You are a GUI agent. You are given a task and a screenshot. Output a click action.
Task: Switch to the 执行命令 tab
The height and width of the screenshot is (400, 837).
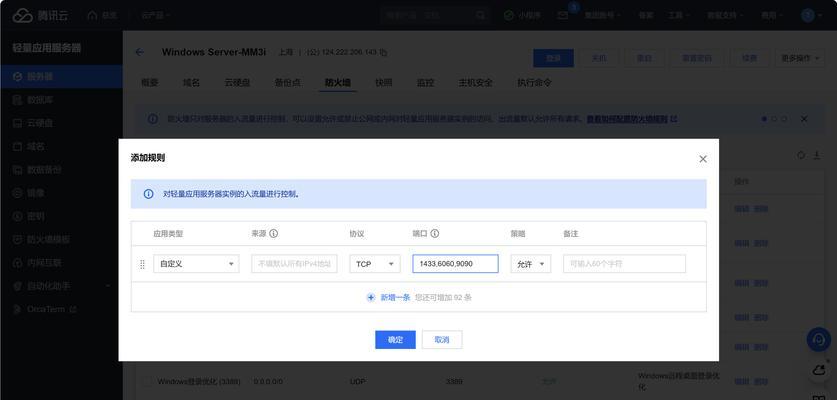534,83
